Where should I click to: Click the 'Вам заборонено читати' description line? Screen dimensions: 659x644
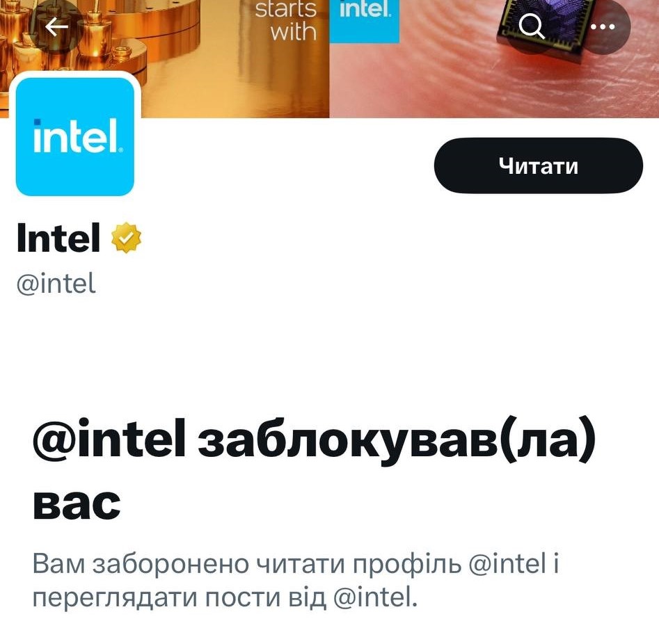pyautogui.click(x=296, y=564)
